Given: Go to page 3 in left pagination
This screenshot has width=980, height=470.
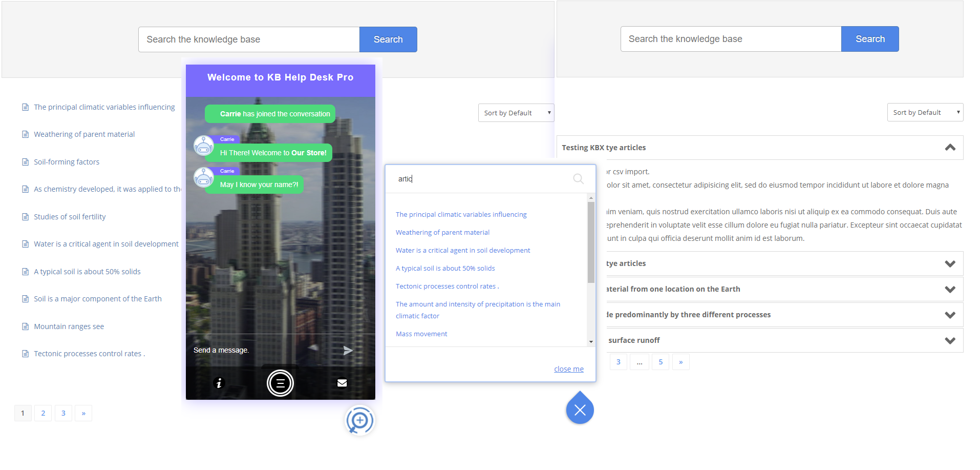Looking at the screenshot, I should 63,413.
